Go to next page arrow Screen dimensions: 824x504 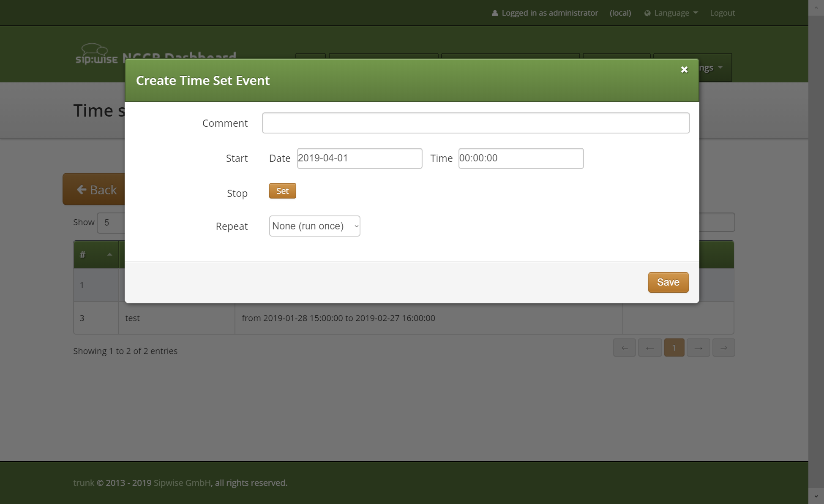(x=698, y=348)
